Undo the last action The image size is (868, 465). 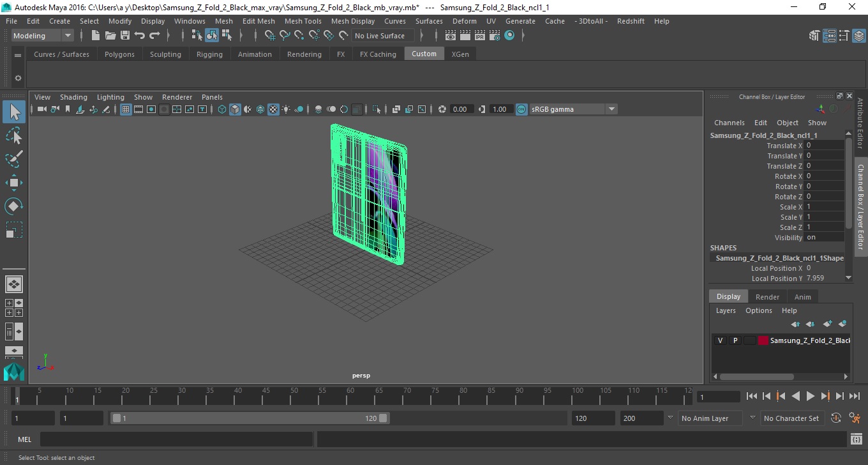tap(140, 36)
